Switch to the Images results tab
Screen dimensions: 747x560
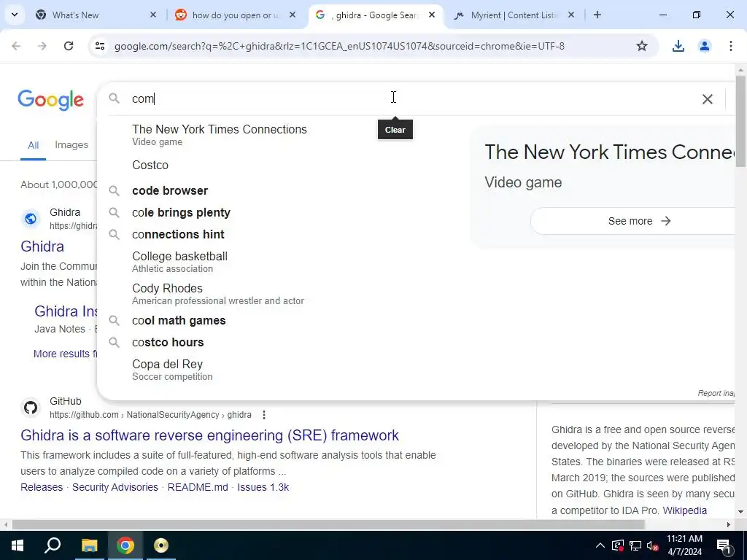pyautogui.click(x=71, y=145)
